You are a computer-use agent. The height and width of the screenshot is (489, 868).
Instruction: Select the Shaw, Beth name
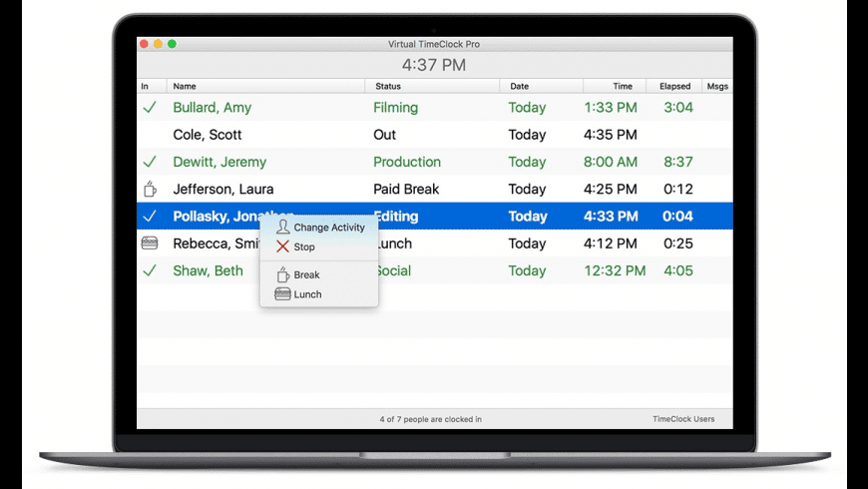click(208, 270)
